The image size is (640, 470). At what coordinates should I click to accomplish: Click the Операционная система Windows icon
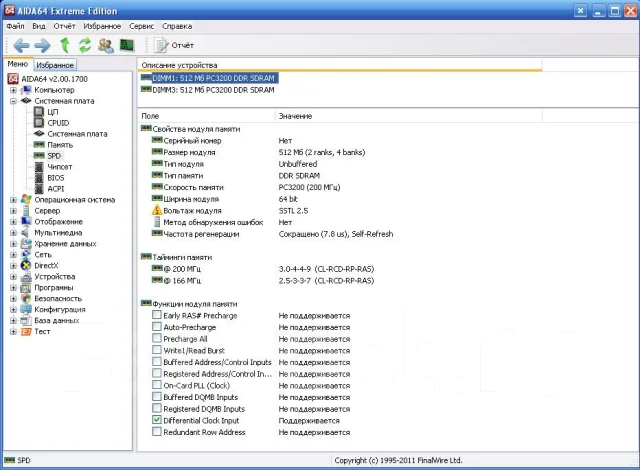(x=26, y=200)
